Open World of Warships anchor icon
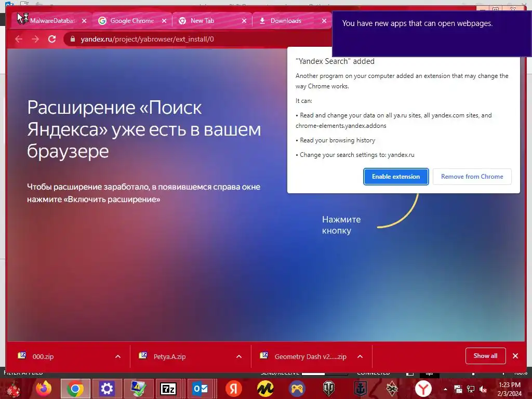This screenshot has height=399, width=532. tap(360, 389)
